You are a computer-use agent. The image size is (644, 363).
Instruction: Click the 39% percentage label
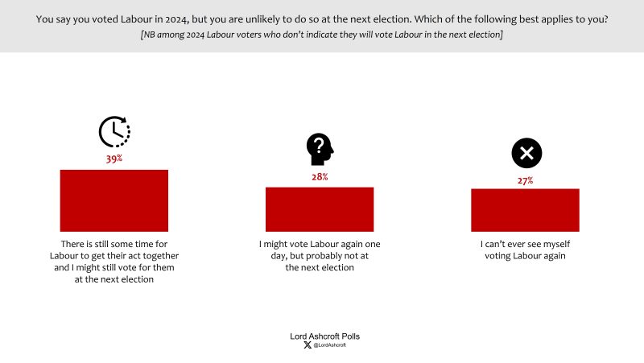tap(114, 159)
